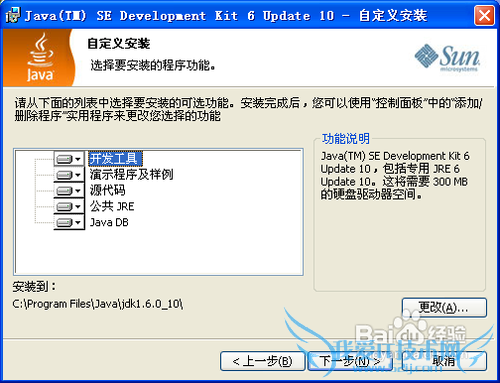Click the 安装到 label

[34, 286]
